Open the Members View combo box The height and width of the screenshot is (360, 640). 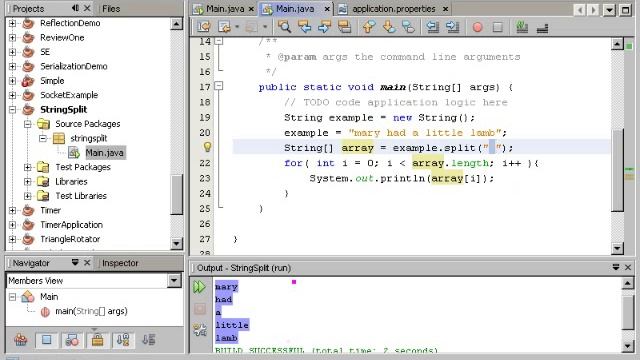174,280
